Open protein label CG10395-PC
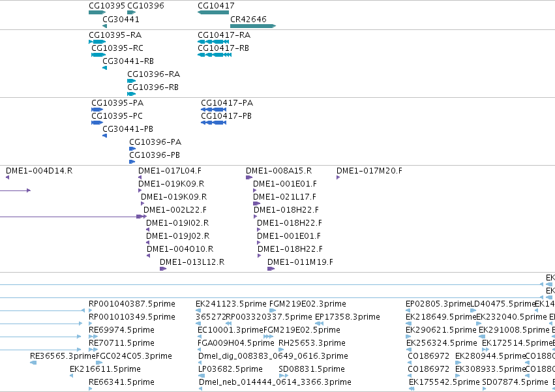 117,116
